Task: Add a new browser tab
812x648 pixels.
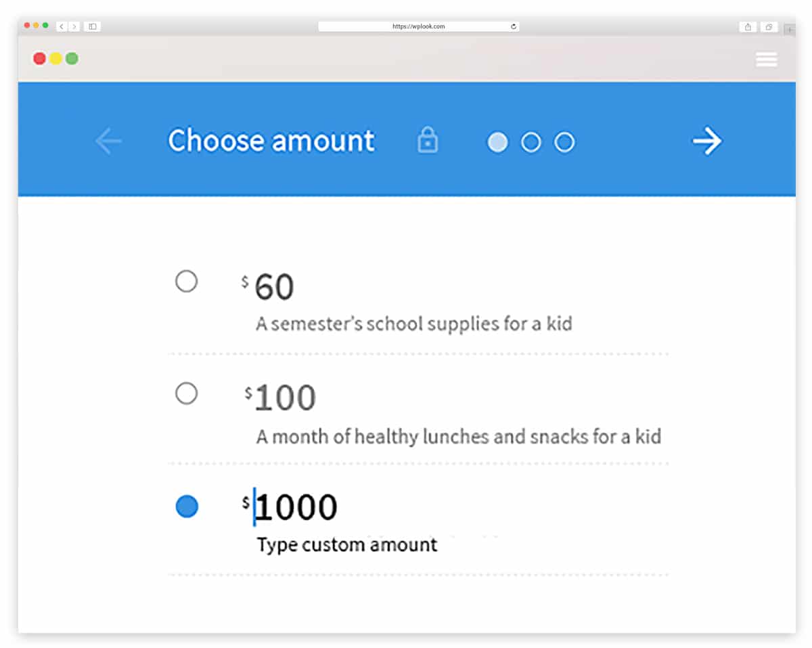Action: point(790,29)
